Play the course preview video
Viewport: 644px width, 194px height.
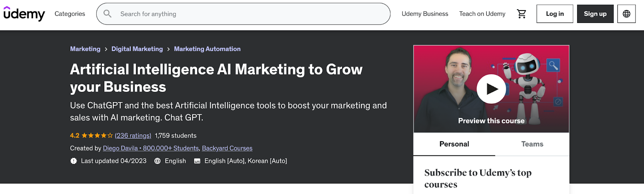(x=491, y=89)
